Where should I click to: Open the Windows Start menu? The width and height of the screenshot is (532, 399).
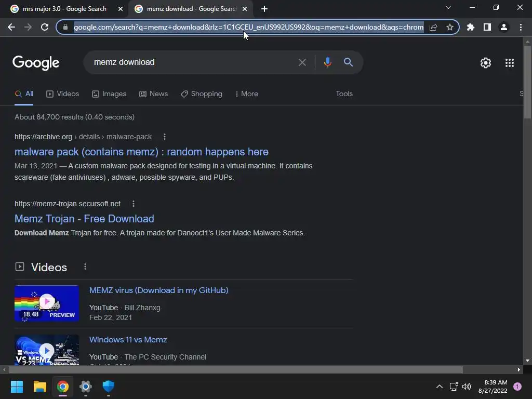tap(17, 387)
